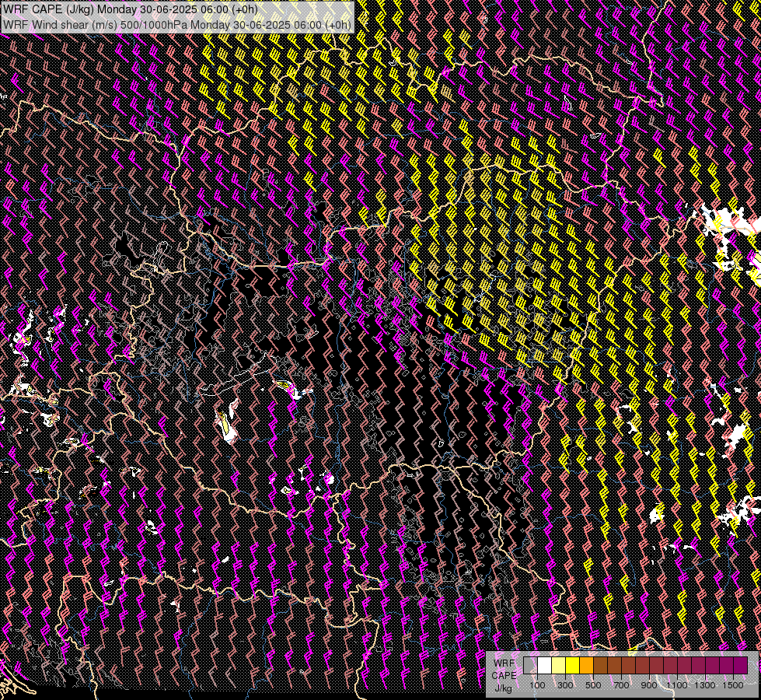Click the white CAPE legend swatch
This screenshot has height=700, width=761.
click(545, 665)
